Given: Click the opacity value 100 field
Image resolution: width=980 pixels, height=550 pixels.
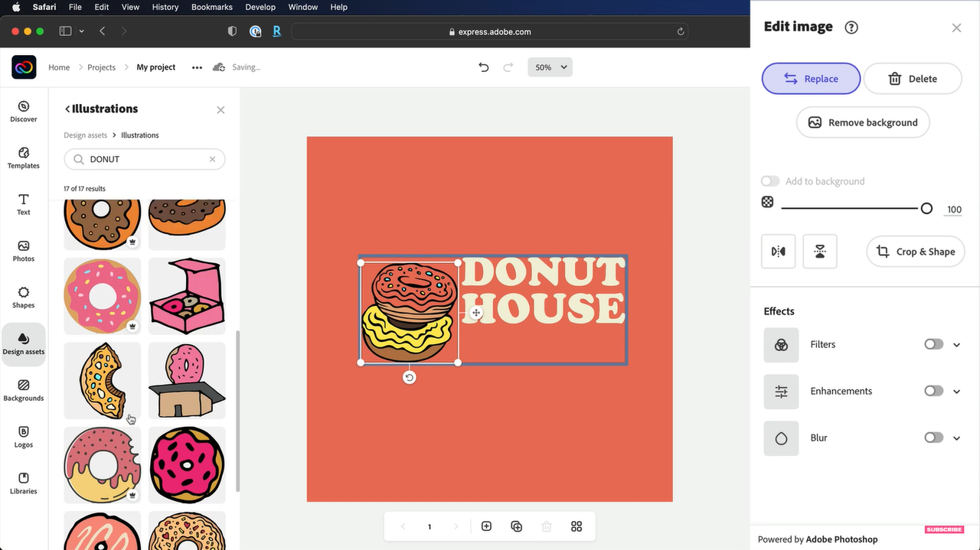Looking at the screenshot, I should pyautogui.click(x=953, y=210).
